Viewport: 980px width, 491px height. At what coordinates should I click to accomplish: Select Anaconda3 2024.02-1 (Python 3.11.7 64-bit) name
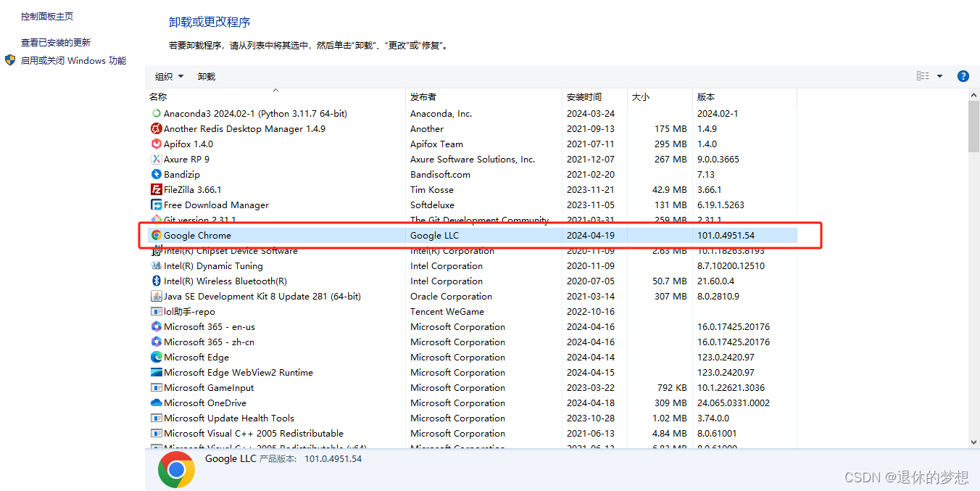pos(255,113)
